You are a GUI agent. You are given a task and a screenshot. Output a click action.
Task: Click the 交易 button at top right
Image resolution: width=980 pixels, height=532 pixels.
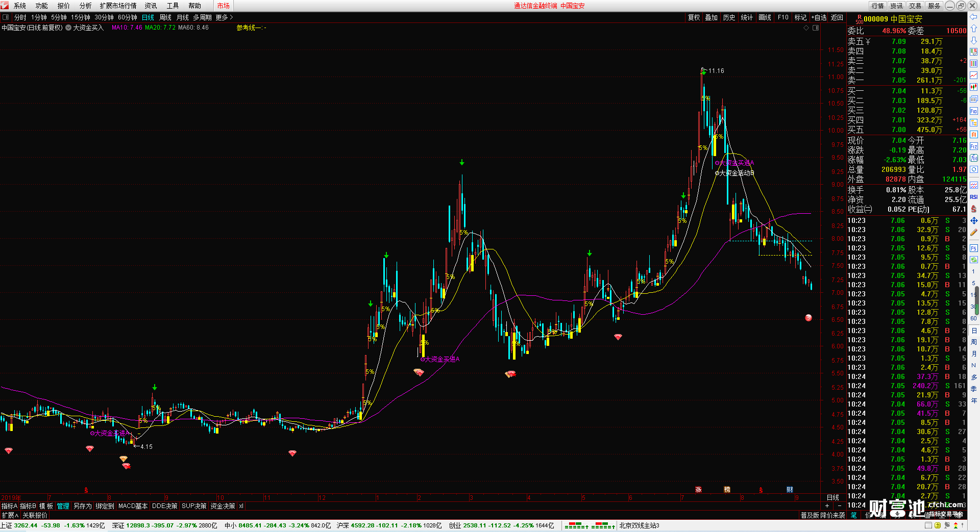click(x=915, y=6)
